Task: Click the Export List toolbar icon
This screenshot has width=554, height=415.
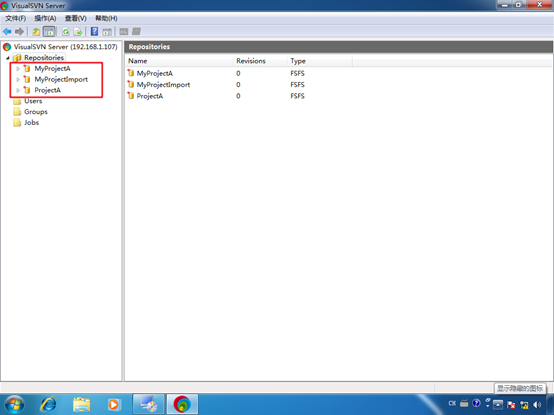Action: click(x=78, y=32)
